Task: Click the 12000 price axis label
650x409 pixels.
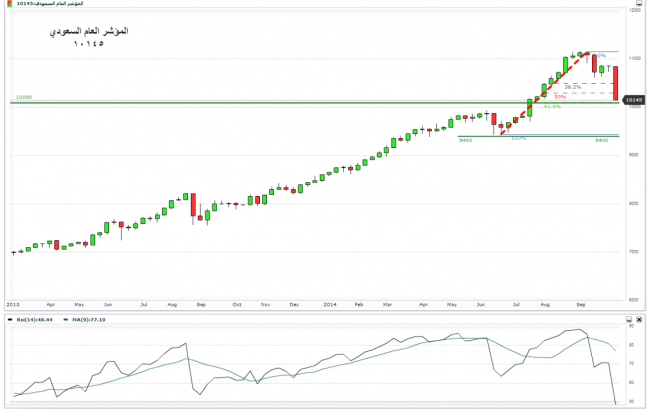Action: [x=635, y=10]
